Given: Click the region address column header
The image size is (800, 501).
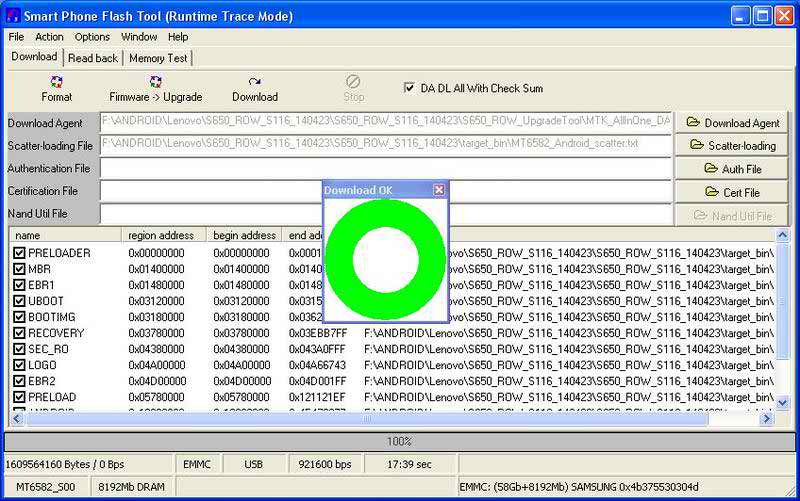Looking at the screenshot, I should [164, 235].
